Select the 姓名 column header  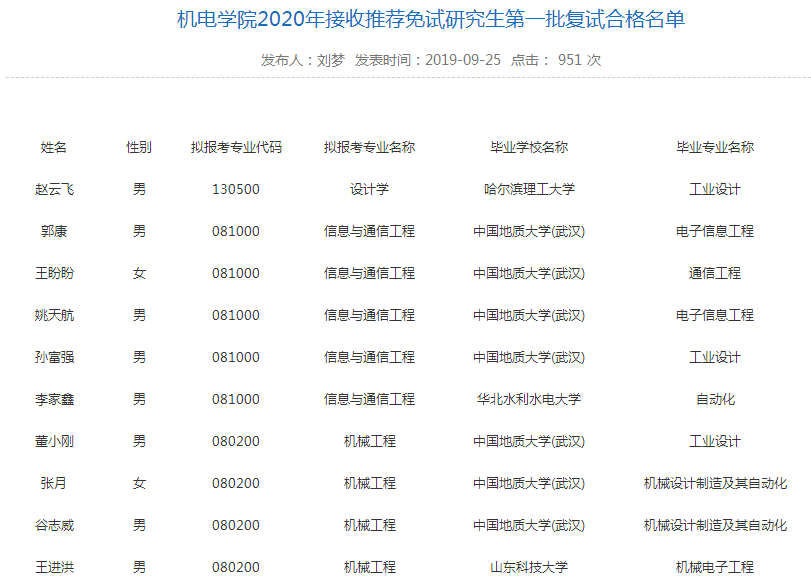point(54,147)
